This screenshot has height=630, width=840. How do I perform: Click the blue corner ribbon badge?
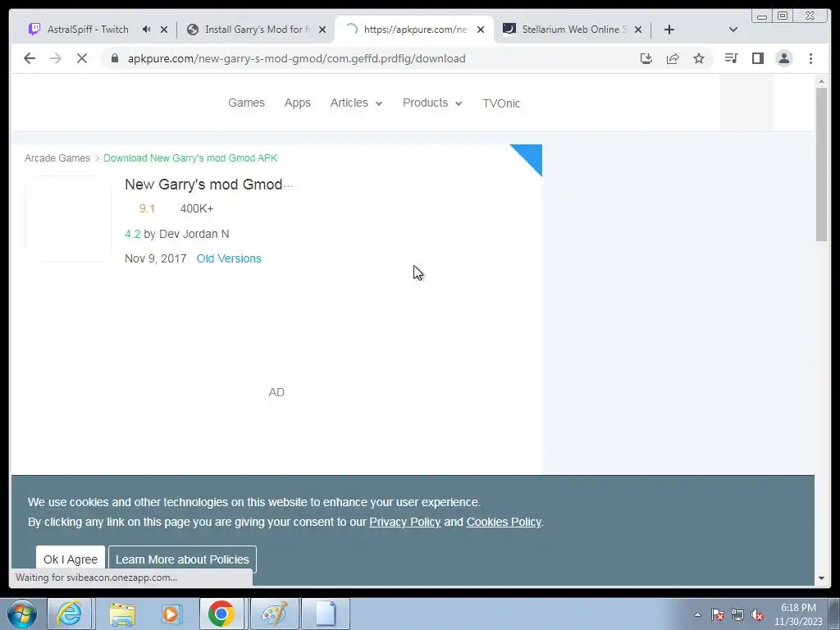[532, 155]
